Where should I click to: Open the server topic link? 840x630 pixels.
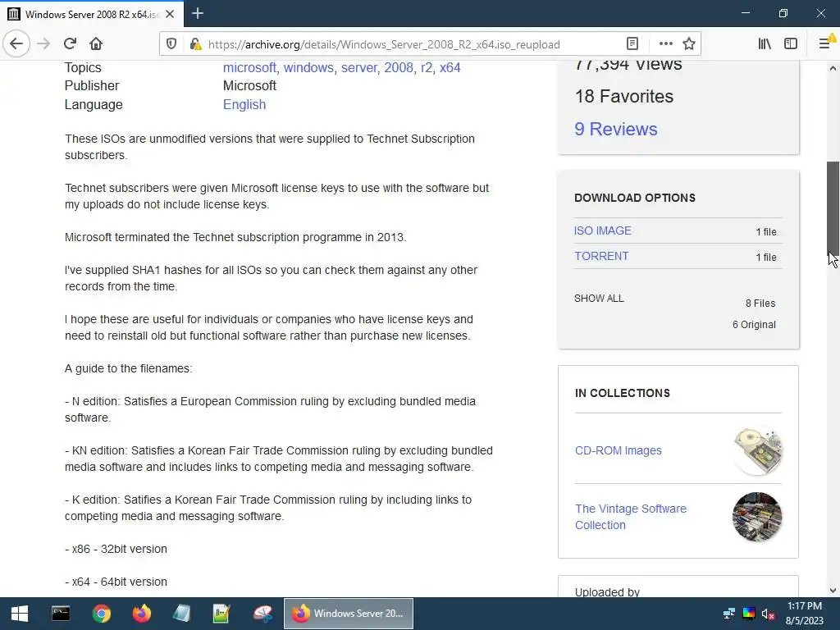[x=359, y=67]
